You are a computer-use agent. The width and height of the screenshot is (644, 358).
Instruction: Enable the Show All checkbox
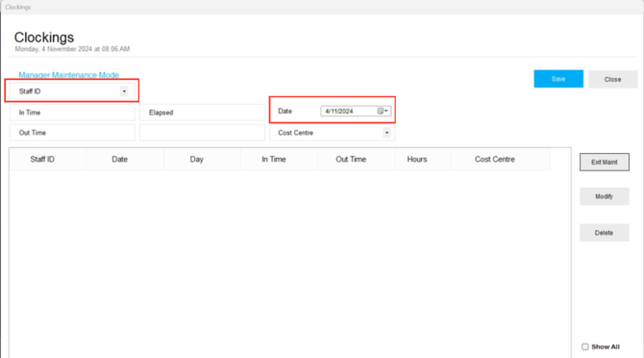[584, 346]
